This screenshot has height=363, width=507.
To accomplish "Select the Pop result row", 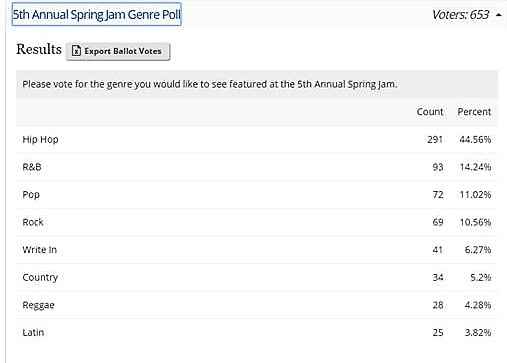I will click(x=257, y=195).
